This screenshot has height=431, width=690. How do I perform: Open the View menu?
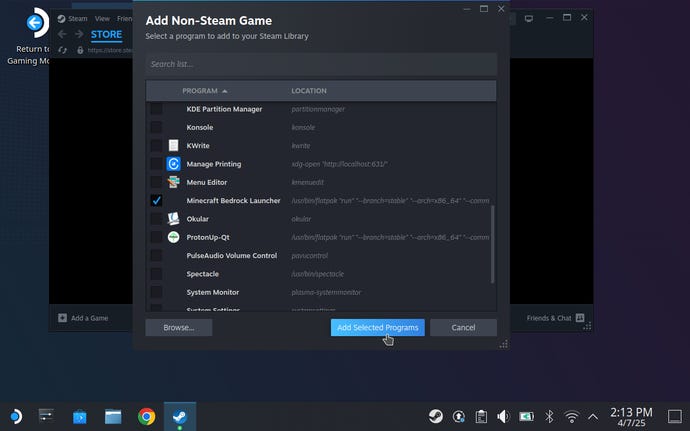[x=102, y=18]
